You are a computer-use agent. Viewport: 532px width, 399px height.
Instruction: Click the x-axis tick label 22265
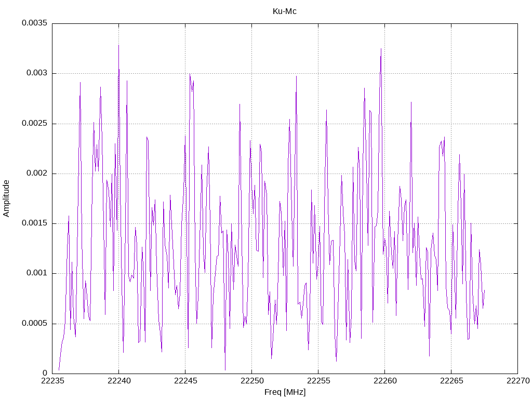click(x=451, y=381)
